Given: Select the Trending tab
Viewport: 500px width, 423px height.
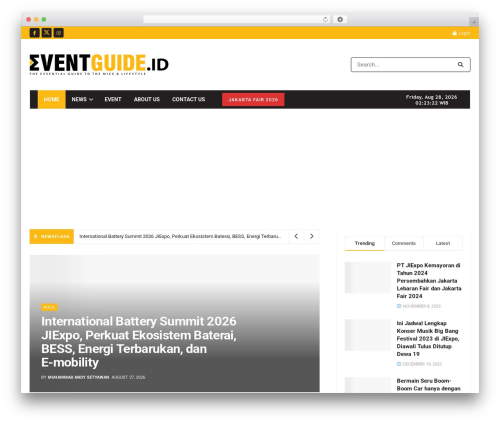Looking at the screenshot, I should pos(364,243).
